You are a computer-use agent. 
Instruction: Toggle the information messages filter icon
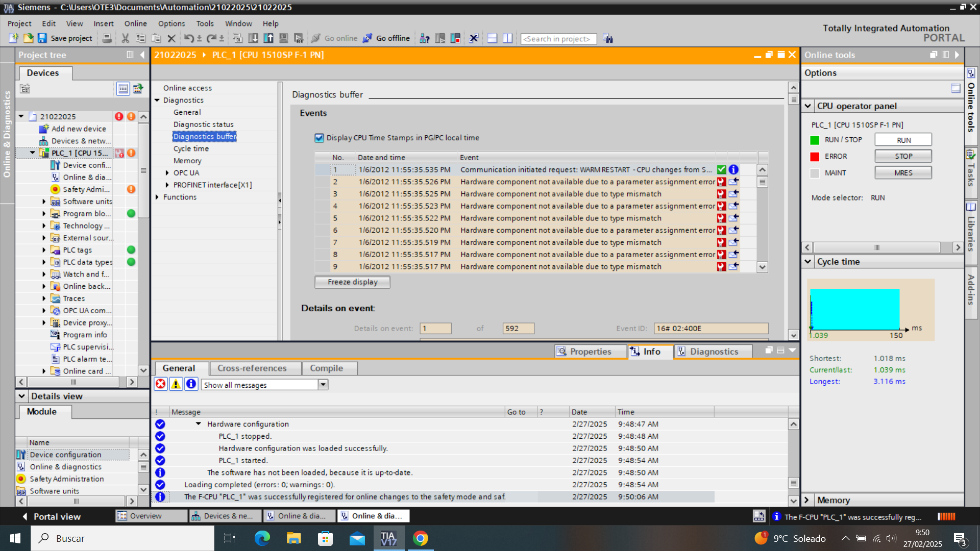[x=191, y=384]
